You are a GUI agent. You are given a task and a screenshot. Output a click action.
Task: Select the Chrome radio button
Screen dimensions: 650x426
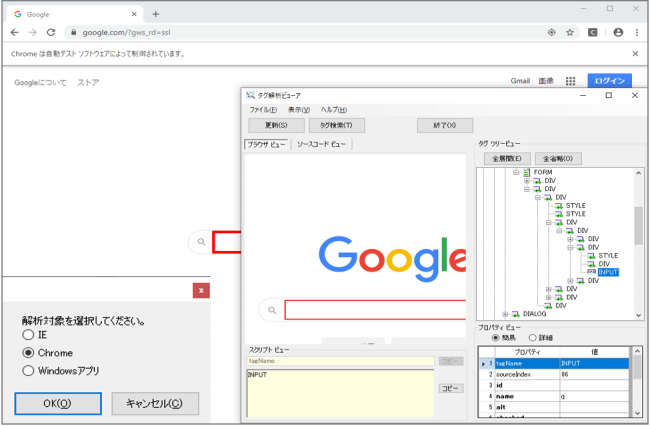click(x=28, y=353)
